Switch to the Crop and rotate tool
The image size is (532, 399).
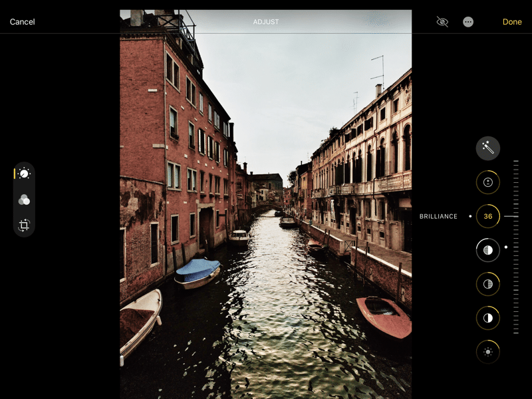click(x=24, y=225)
